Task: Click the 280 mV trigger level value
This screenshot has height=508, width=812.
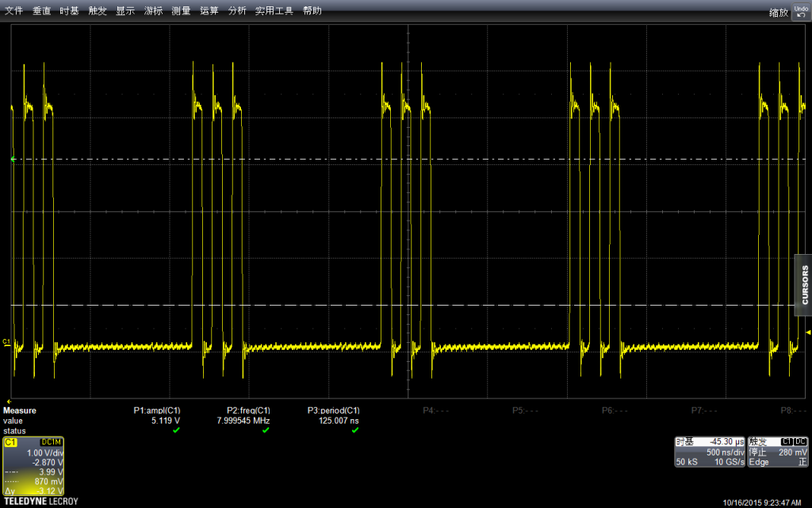Action: tap(793, 452)
